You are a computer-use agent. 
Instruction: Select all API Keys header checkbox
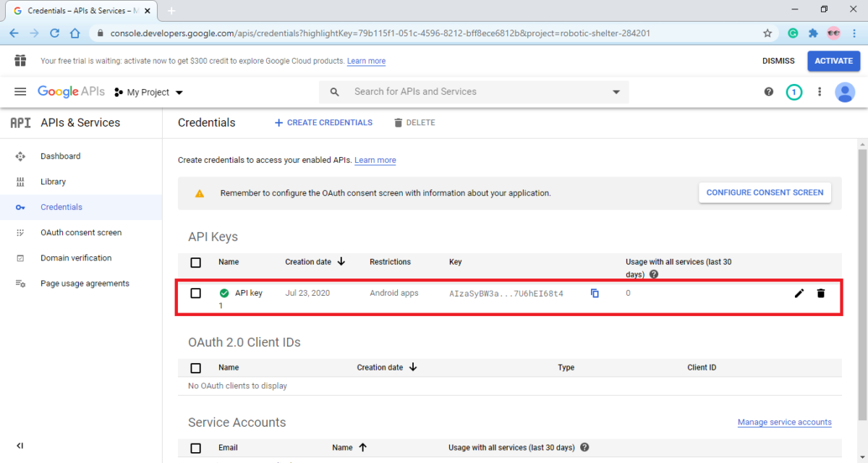pos(195,262)
